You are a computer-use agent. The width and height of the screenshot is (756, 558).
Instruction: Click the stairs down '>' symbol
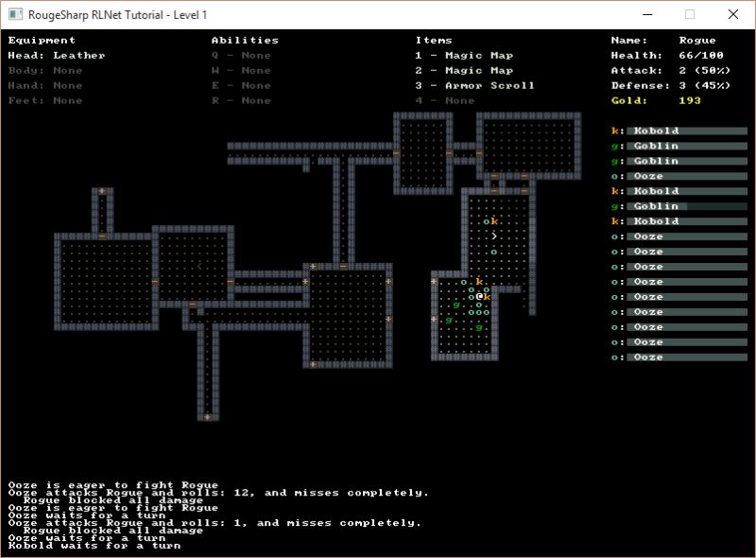click(494, 236)
